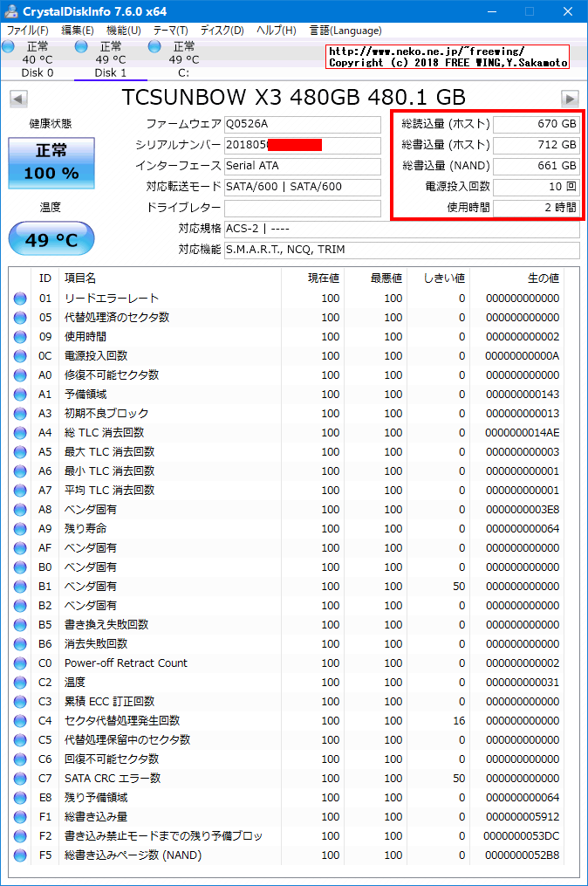
Task: Open the 言語(Language) menu
Action: pyautogui.click(x=345, y=31)
